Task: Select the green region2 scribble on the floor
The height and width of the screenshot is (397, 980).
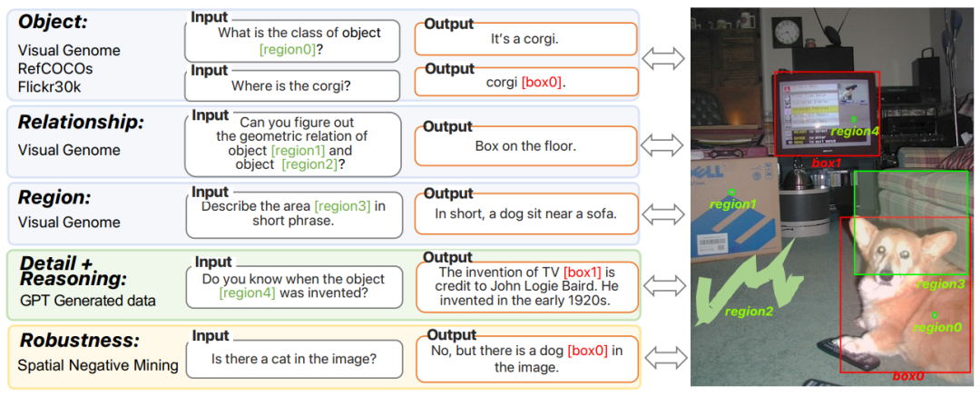Action: click(734, 289)
